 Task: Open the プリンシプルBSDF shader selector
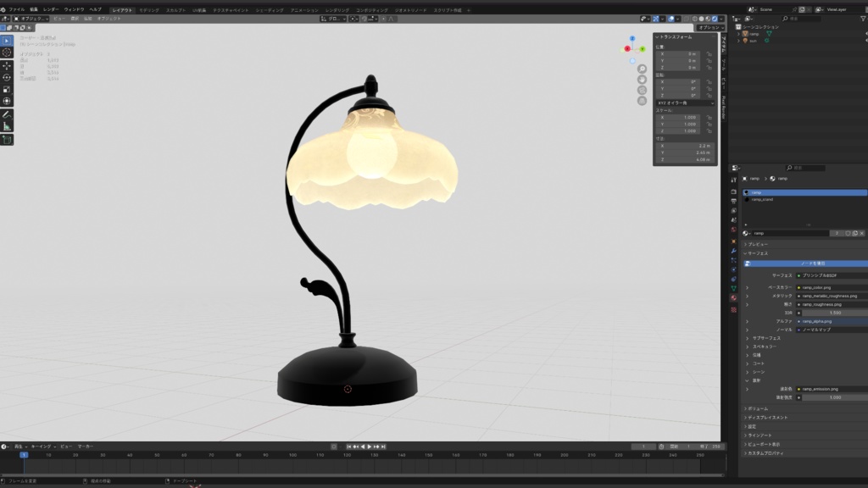pos(818,274)
